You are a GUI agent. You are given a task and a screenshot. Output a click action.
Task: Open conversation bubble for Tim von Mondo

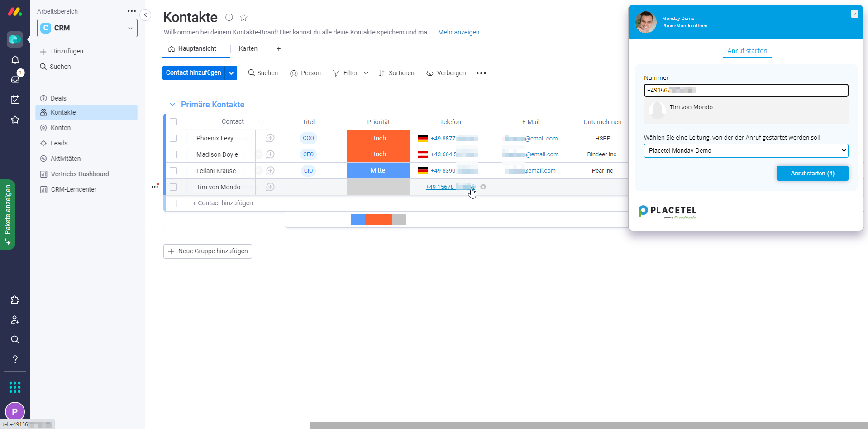(x=270, y=187)
